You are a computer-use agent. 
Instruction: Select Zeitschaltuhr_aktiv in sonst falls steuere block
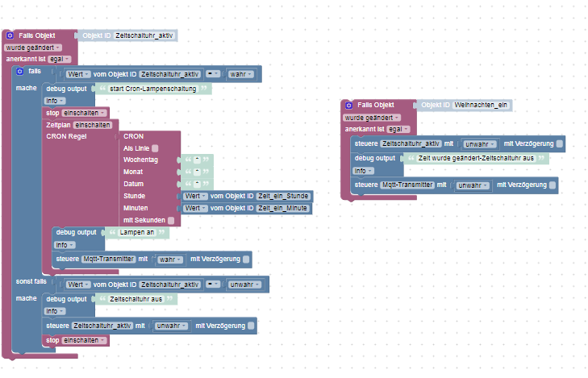[102, 326]
